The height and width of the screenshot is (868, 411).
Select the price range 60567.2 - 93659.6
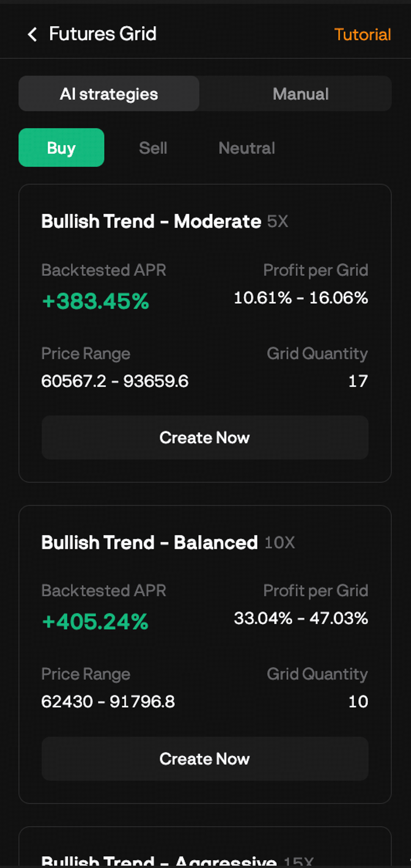115,381
